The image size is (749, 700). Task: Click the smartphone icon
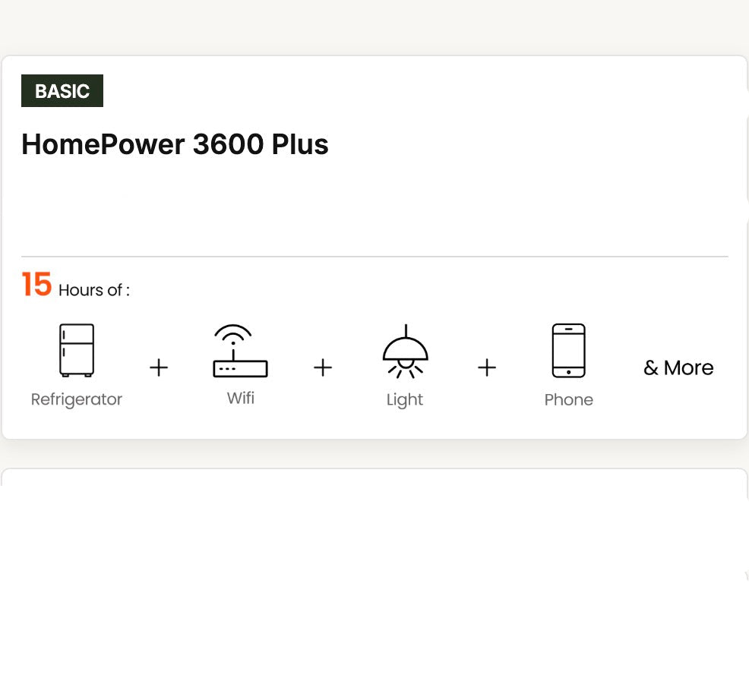click(x=568, y=351)
